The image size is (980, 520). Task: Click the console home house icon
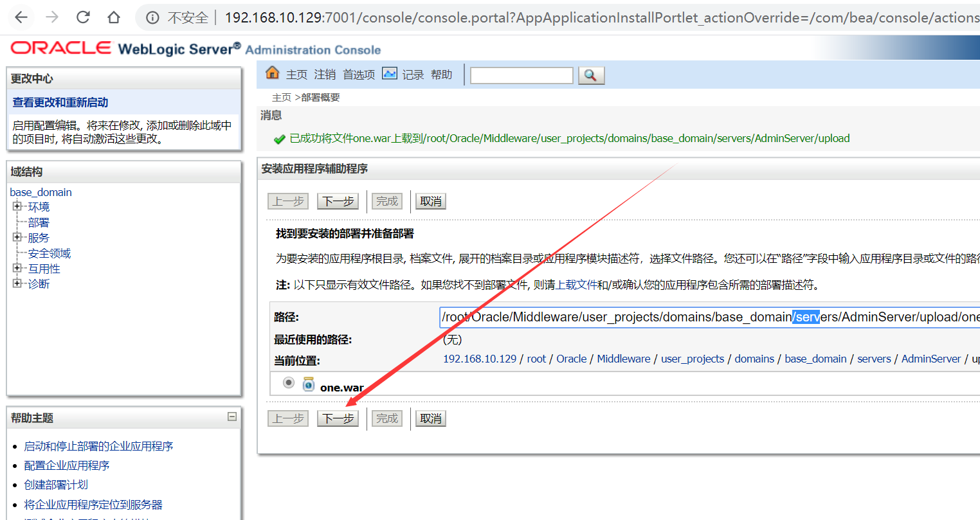[273, 73]
